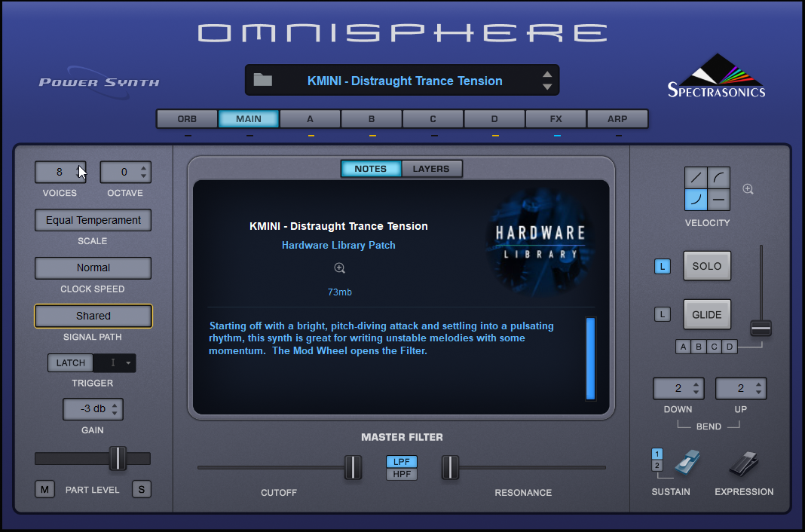Select Sustain mode 2
The height and width of the screenshot is (532, 805).
pyautogui.click(x=657, y=465)
